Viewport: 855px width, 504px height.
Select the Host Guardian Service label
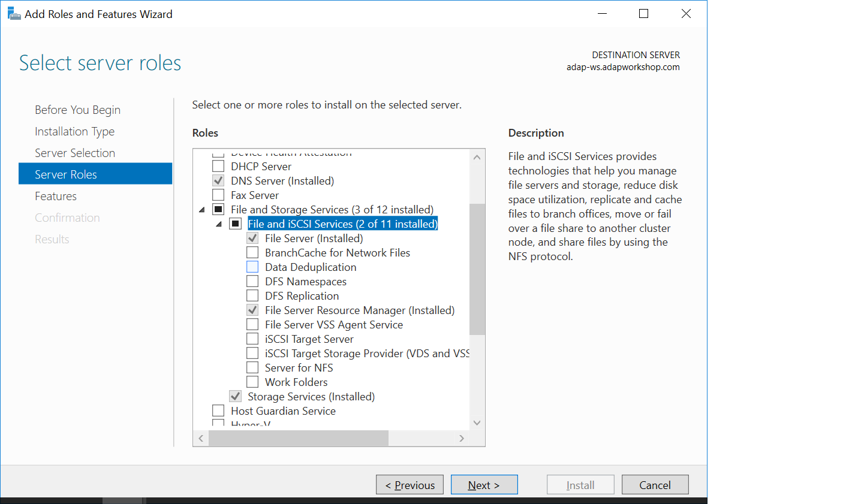click(283, 411)
